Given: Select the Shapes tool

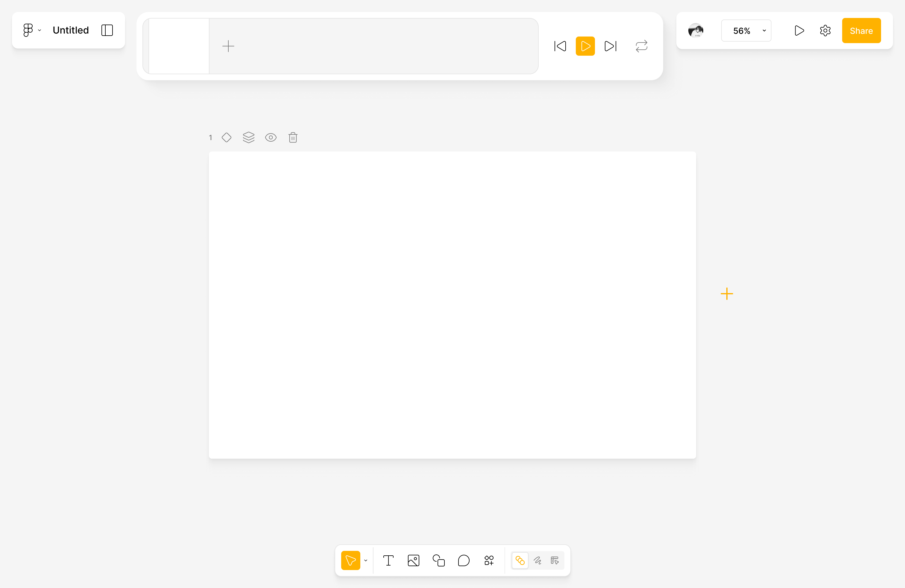Looking at the screenshot, I should click(x=438, y=561).
